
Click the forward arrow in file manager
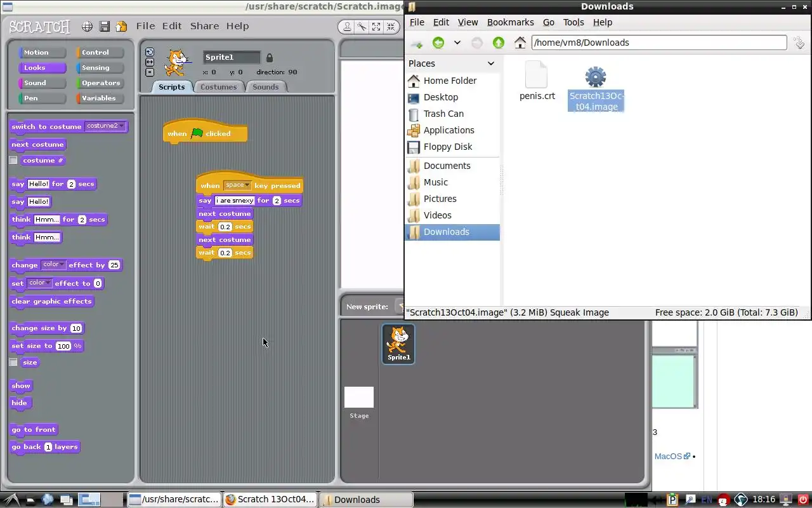pyautogui.click(x=477, y=43)
